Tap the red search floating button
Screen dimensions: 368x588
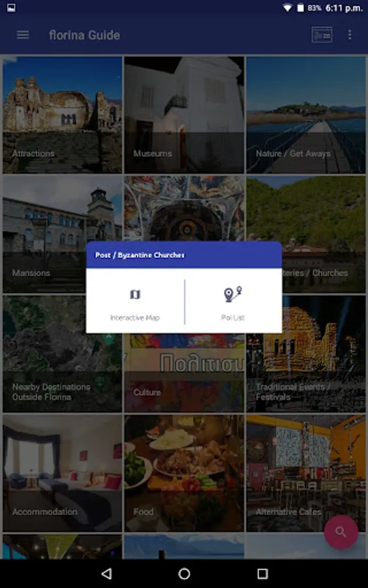[x=341, y=531]
